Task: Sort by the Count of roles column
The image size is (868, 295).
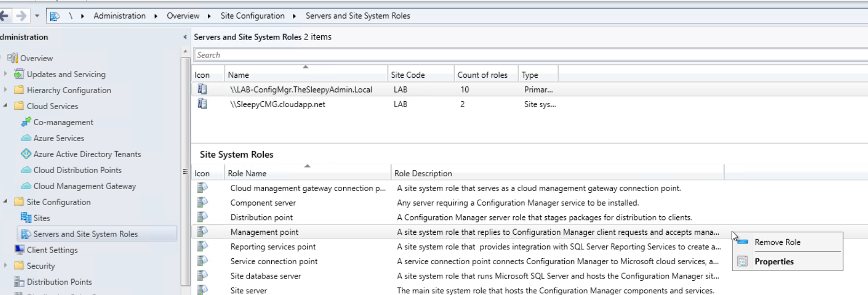Action: pos(482,75)
